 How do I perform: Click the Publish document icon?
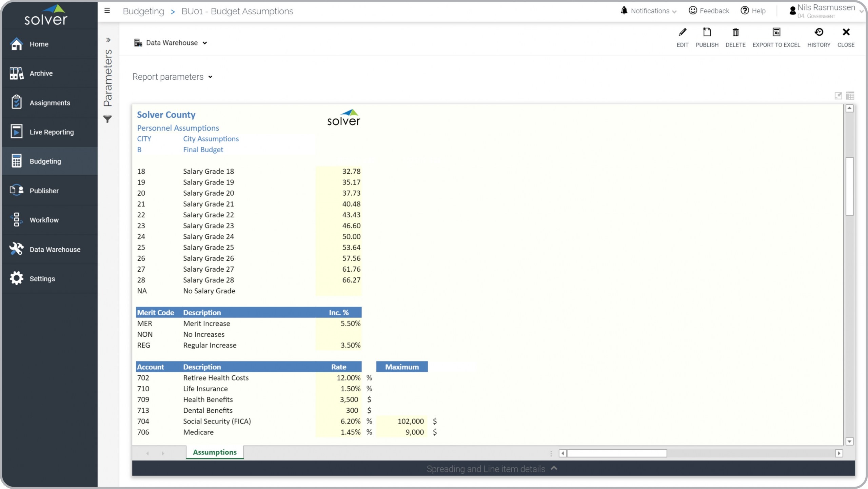pos(707,33)
